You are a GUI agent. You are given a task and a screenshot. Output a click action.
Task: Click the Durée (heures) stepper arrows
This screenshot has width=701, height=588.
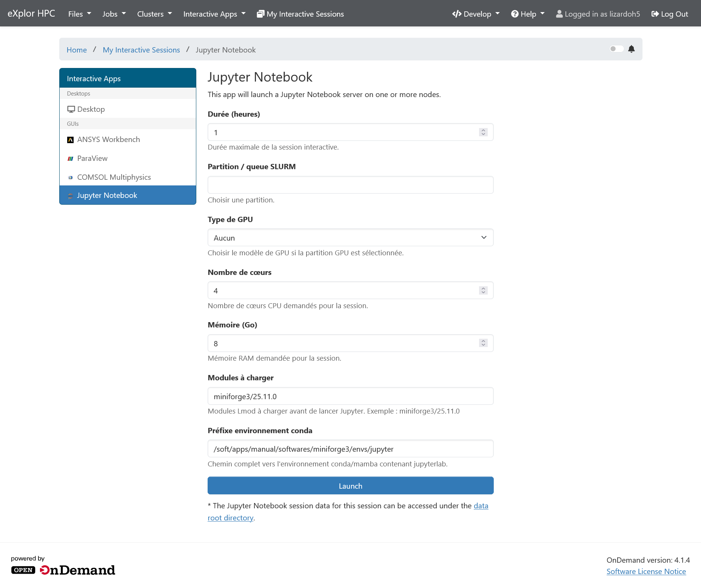click(x=483, y=132)
